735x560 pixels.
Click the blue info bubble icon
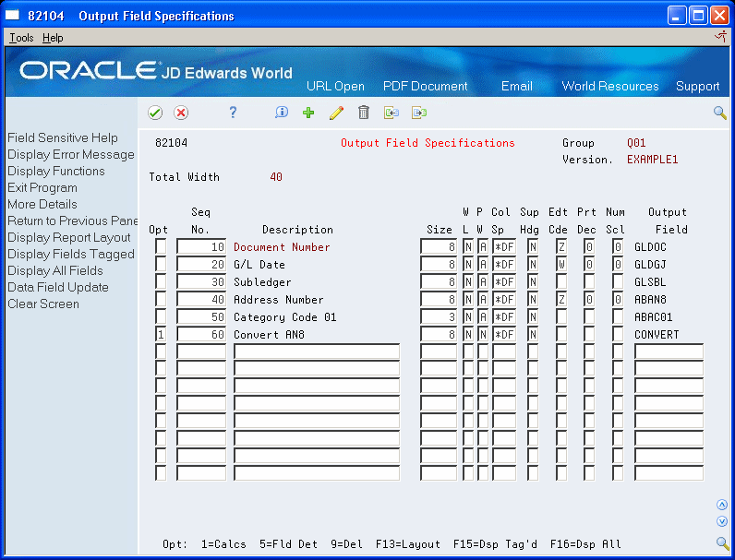pyautogui.click(x=282, y=113)
